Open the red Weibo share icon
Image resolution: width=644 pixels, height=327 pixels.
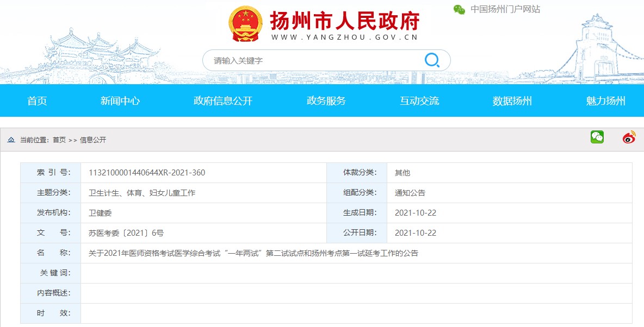(629, 137)
